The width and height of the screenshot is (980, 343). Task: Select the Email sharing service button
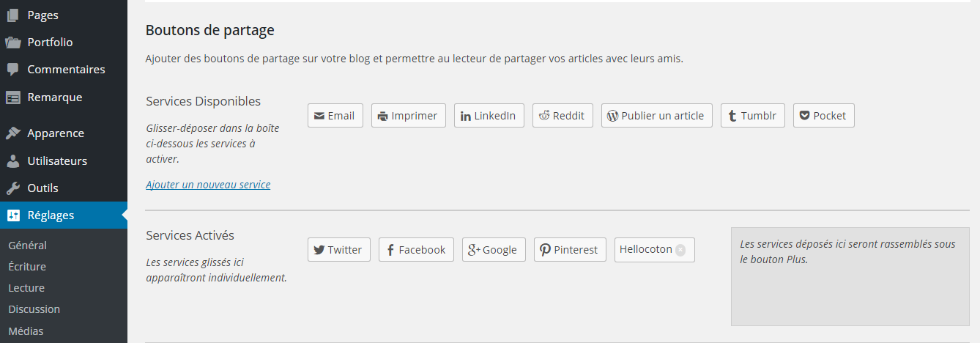pos(335,116)
